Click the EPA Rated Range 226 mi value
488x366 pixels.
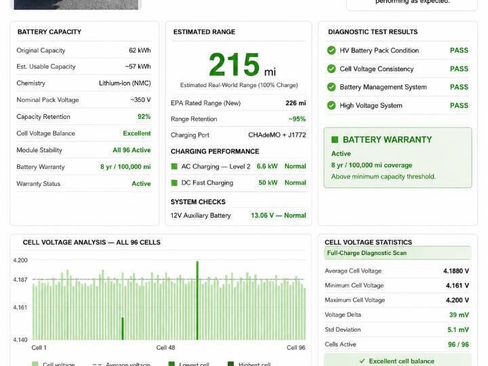pos(296,103)
